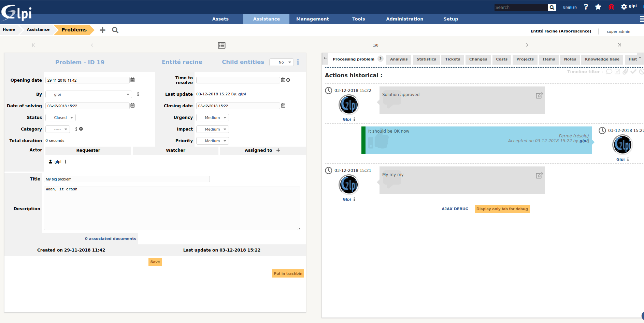This screenshot has width=644, height=323.
Task: Open the problems list view icon
Action: pos(221,45)
